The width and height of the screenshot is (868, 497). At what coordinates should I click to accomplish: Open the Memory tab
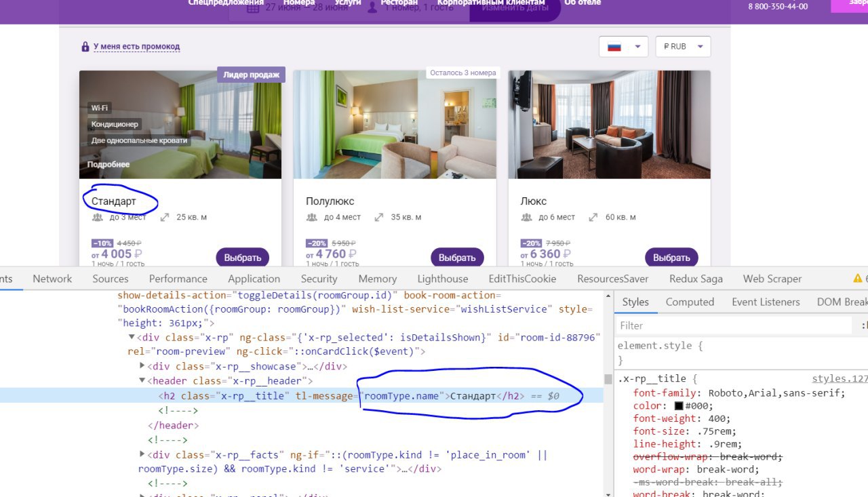click(378, 279)
